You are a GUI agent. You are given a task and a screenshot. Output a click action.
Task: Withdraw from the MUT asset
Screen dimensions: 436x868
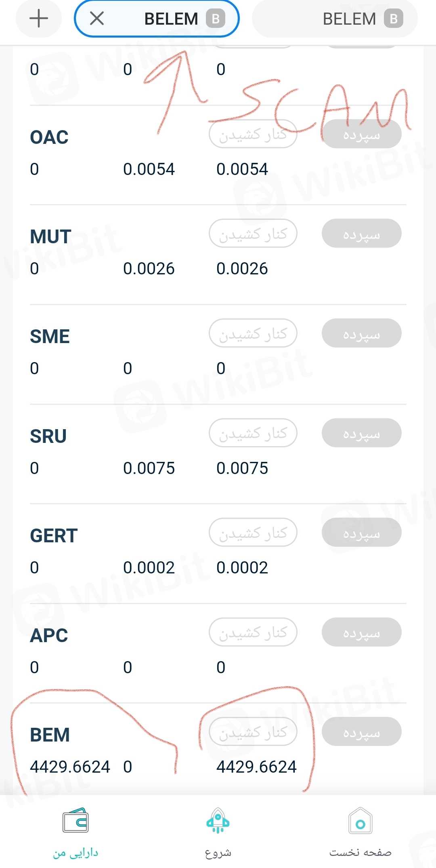[253, 234]
